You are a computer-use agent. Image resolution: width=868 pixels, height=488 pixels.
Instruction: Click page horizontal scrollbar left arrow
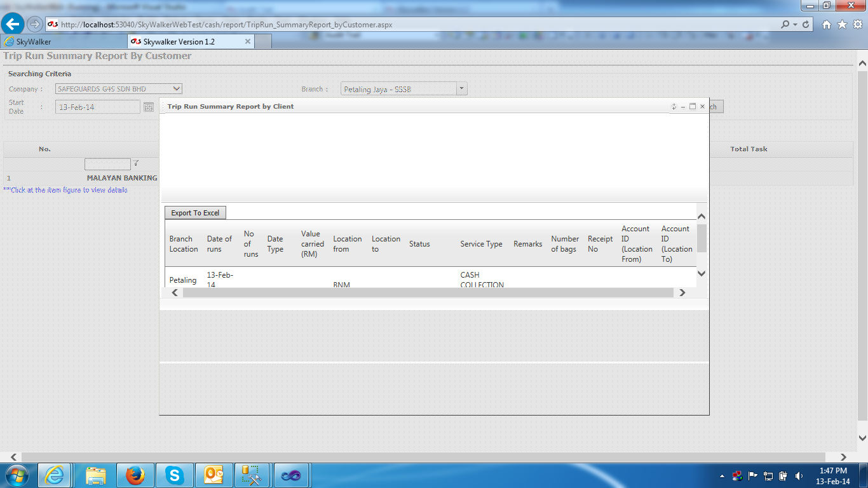point(13,457)
